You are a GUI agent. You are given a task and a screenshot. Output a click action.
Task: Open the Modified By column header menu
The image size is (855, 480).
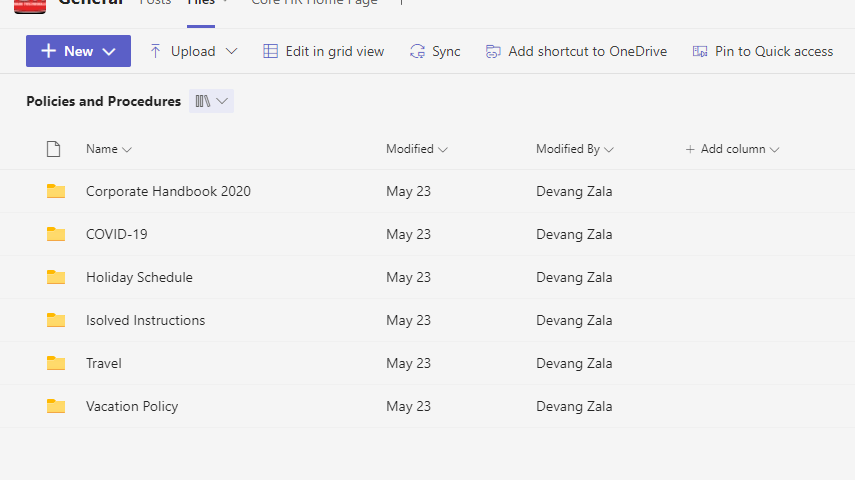[575, 149]
